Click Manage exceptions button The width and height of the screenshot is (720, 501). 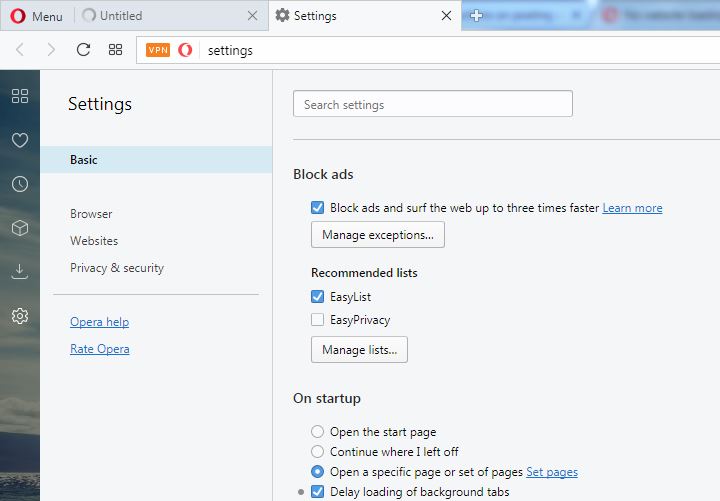point(377,235)
